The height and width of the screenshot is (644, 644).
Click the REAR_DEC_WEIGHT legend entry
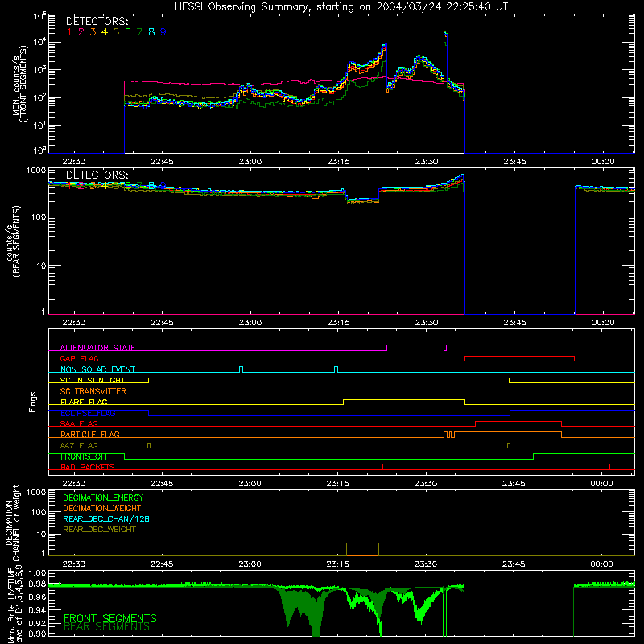pyautogui.click(x=99, y=530)
